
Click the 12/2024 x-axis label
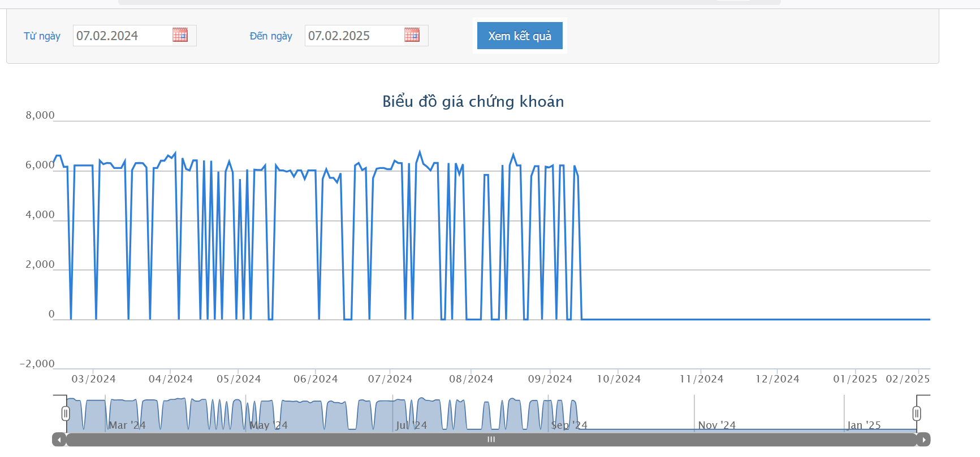tap(777, 379)
